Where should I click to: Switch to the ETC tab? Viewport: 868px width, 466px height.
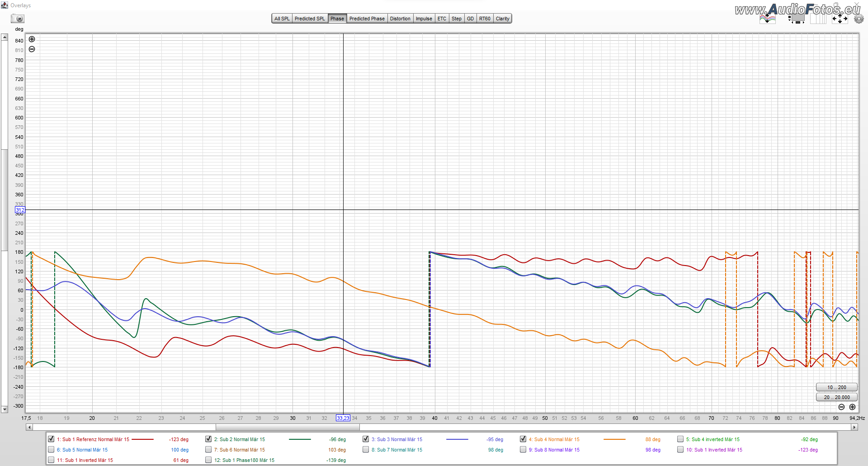[442, 19]
